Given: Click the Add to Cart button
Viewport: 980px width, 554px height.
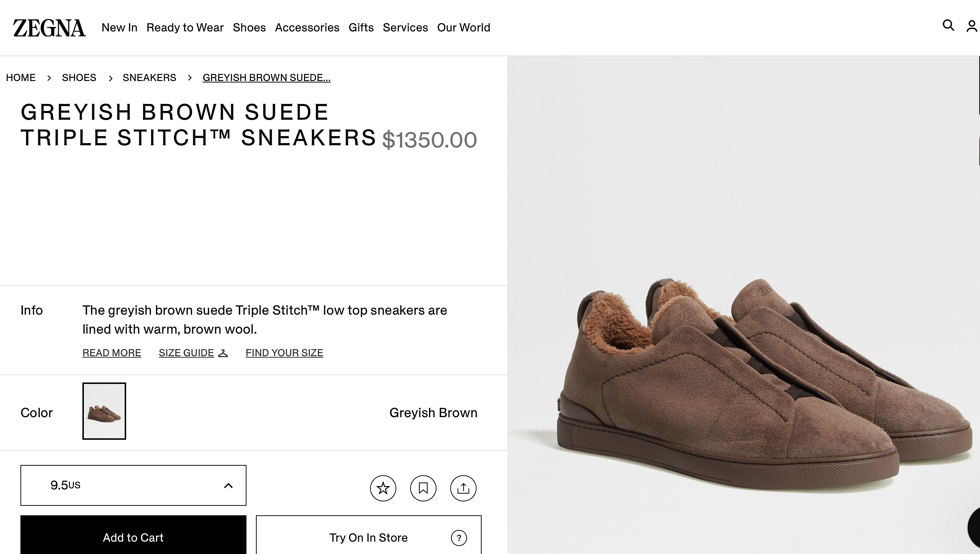Looking at the screenshot, I should point(133,537).
